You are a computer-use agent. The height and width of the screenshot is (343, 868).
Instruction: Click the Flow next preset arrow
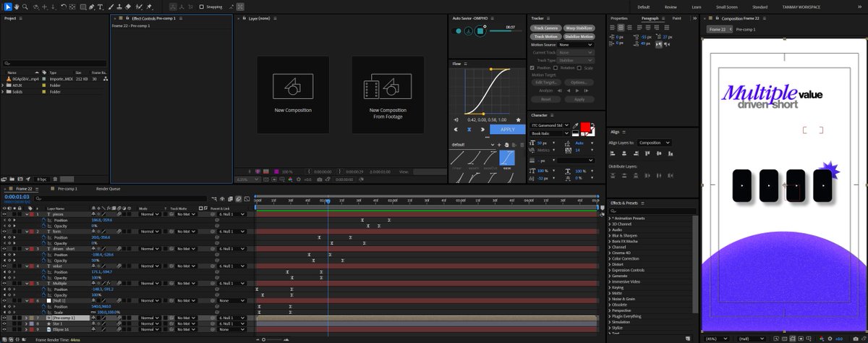click(x=482, y=130)
